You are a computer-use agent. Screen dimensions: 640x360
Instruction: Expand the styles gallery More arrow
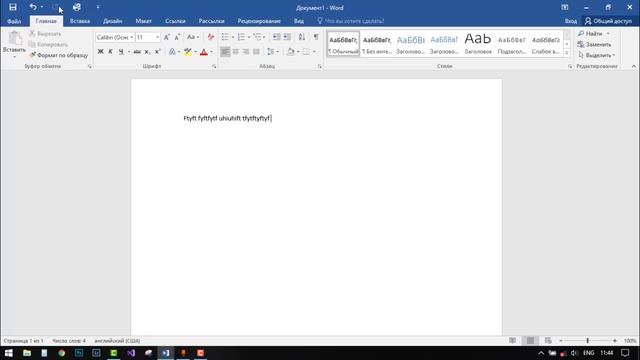point(567,53)
